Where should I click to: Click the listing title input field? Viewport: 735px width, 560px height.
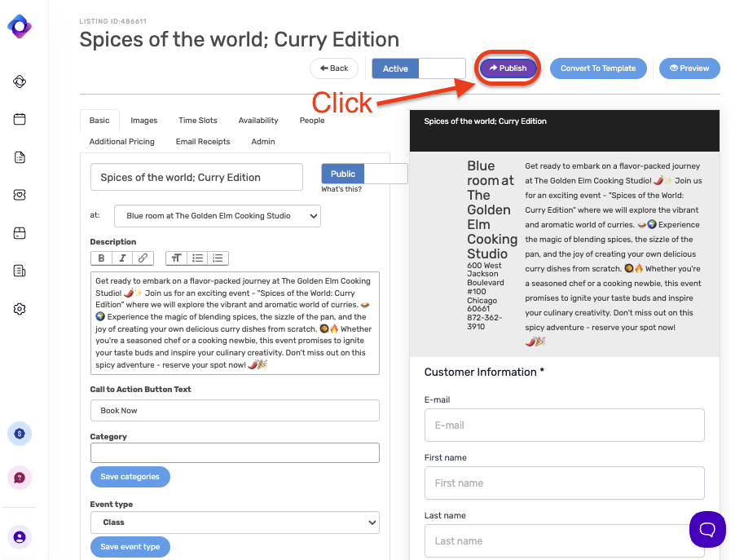tap(197, 177)
